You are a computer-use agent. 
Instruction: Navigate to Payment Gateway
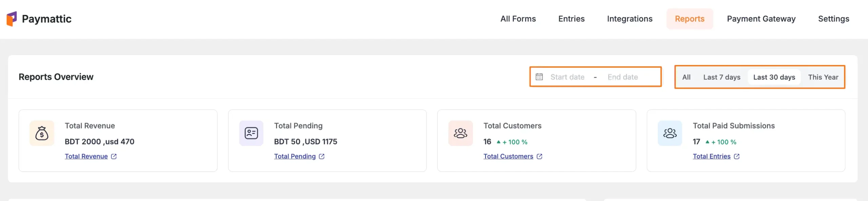click(x=761, y=19)
